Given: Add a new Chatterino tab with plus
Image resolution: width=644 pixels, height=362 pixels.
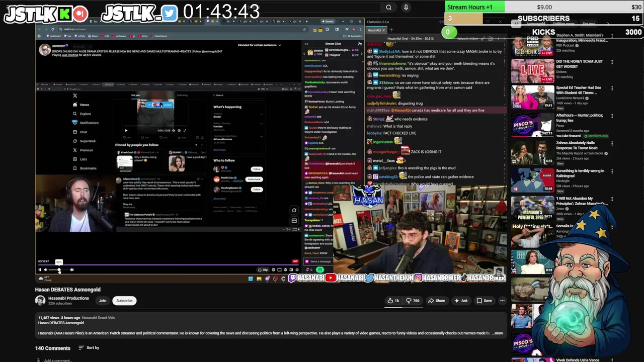Looking at the screenshot, I should [391, 30].
